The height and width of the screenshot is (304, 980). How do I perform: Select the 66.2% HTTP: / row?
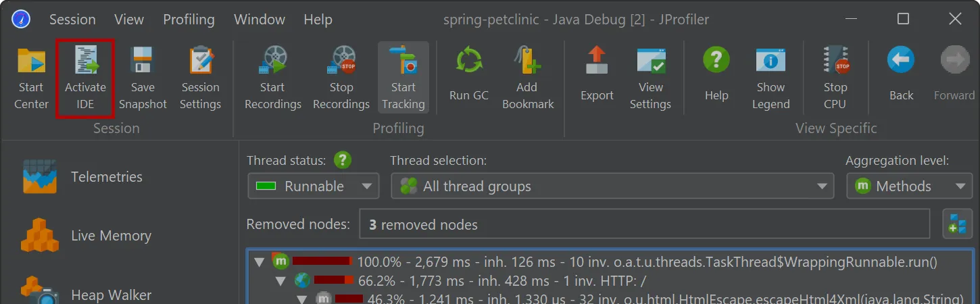click(x=611, y=280)
